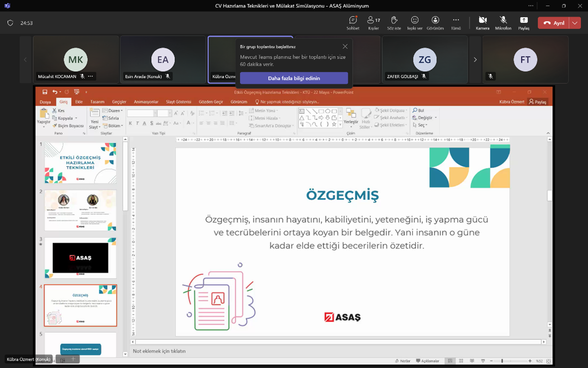Open the Bölüm section dropdown

pyautogui.click(x=113, y=126)
